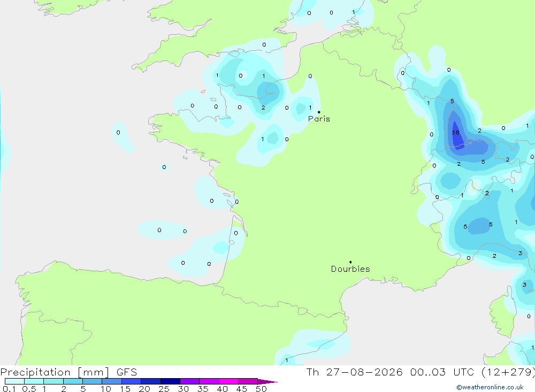The image size is (535, 392).
Task: Pick the 30–35 mm legend color swatch
Action: pos(189,381)
